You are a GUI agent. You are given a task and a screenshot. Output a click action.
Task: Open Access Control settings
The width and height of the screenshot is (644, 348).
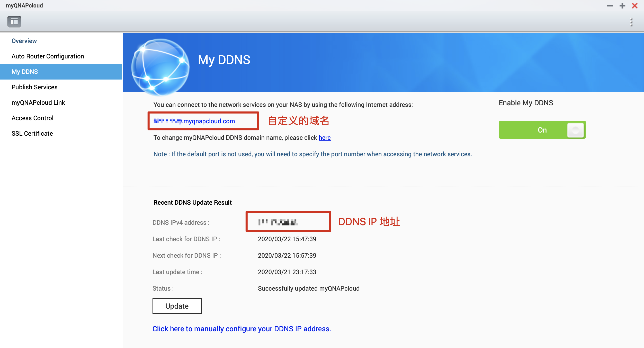(x=32, y=118)
